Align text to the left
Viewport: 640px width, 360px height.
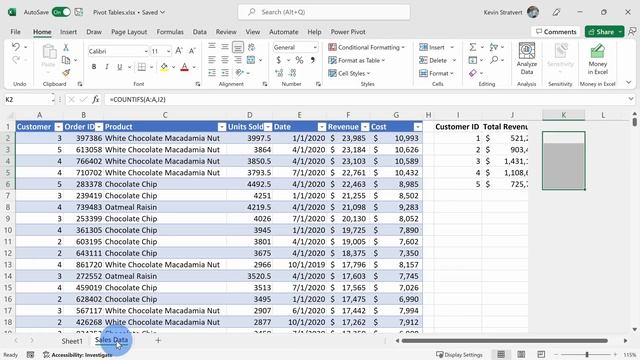[212, 60]
